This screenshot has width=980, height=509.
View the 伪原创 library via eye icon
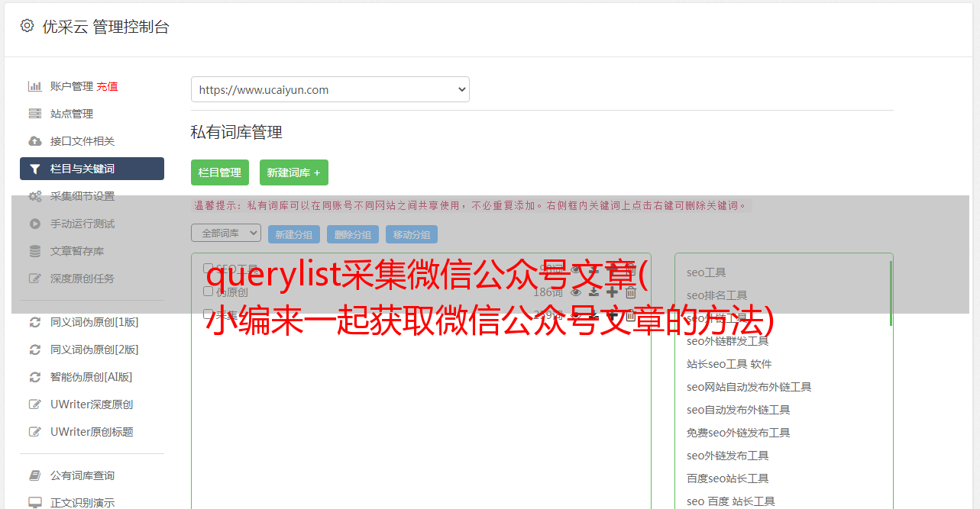(576, 292)
